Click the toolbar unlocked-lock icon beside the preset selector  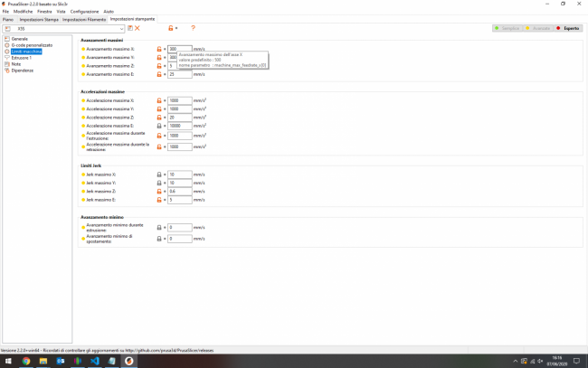pyautogui.click(x=171, y=28)
